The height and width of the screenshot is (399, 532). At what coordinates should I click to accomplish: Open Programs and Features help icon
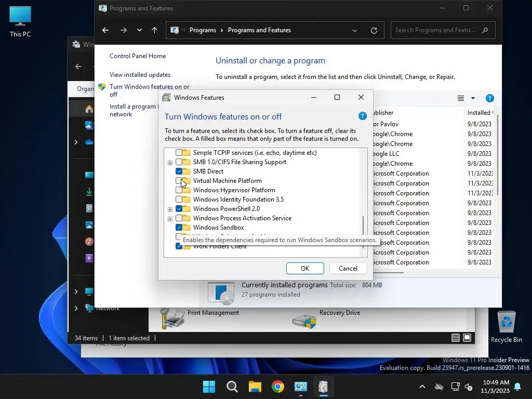489,98
